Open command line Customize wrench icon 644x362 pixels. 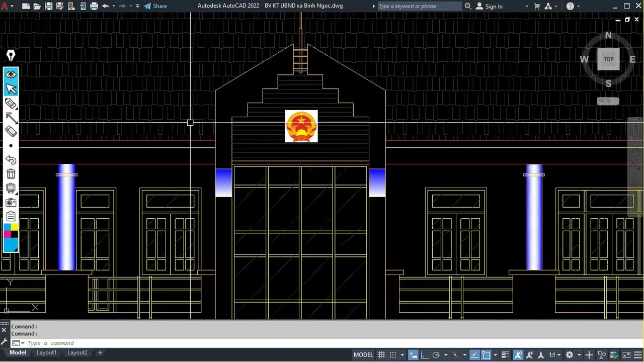pyautogui.click(x=4, y=342)
